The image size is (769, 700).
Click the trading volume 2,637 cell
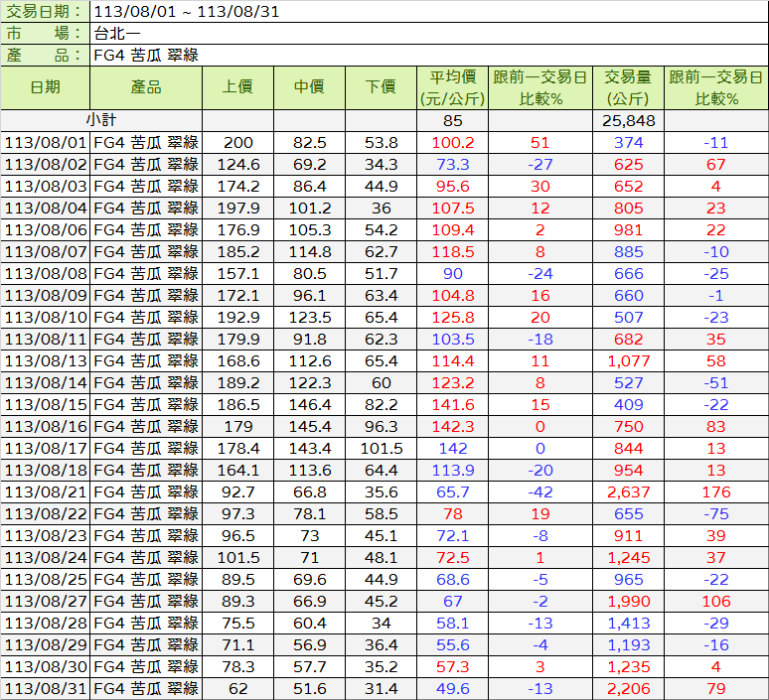pos(628,491)
